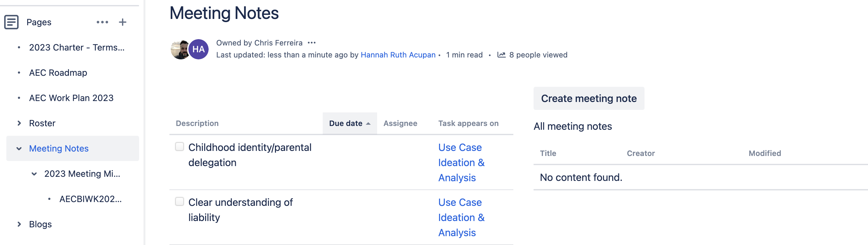The height and width of the screenshot is (245, 868).
Task: Open the AEC Work Plan 2023 page
Action: 71,98
